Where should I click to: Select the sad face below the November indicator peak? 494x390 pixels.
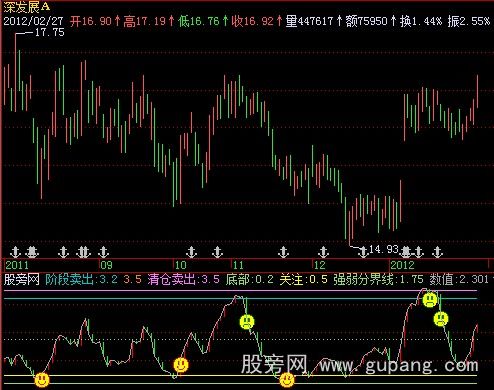tap(247, 322)
